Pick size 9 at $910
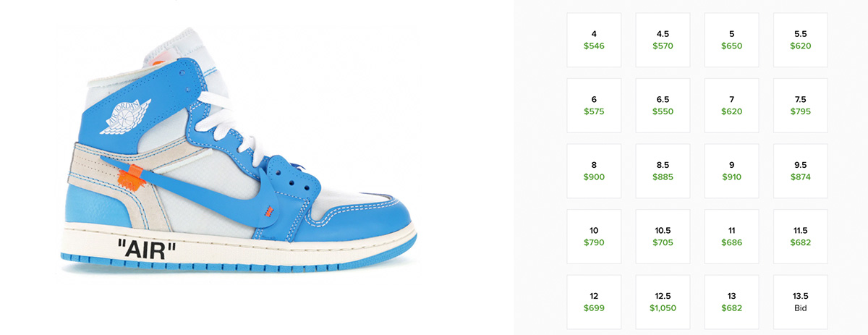868x335 pixels. tap(731, 171)
